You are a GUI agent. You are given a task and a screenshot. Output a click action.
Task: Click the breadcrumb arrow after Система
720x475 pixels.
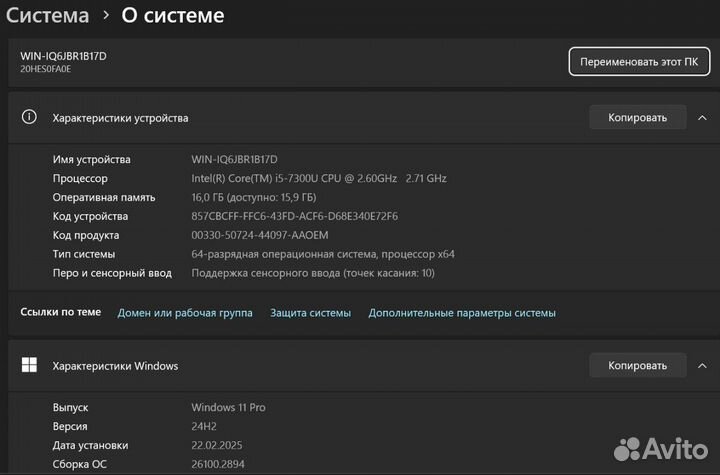tap(106, 16)
